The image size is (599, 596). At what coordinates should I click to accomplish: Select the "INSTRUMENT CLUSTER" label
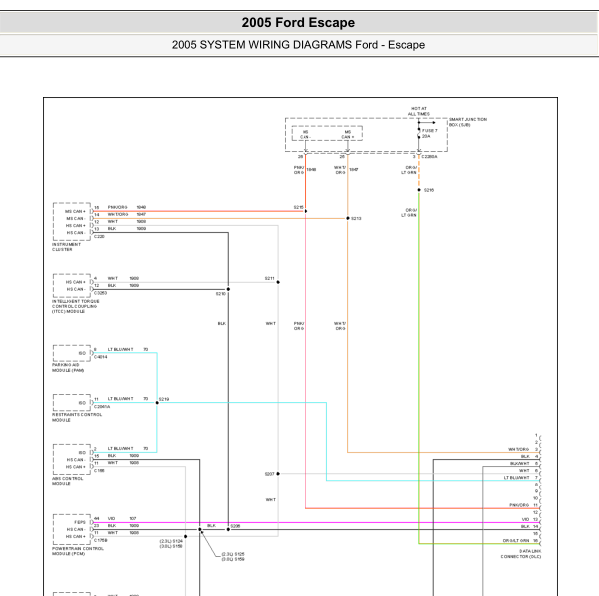point(66,247)
